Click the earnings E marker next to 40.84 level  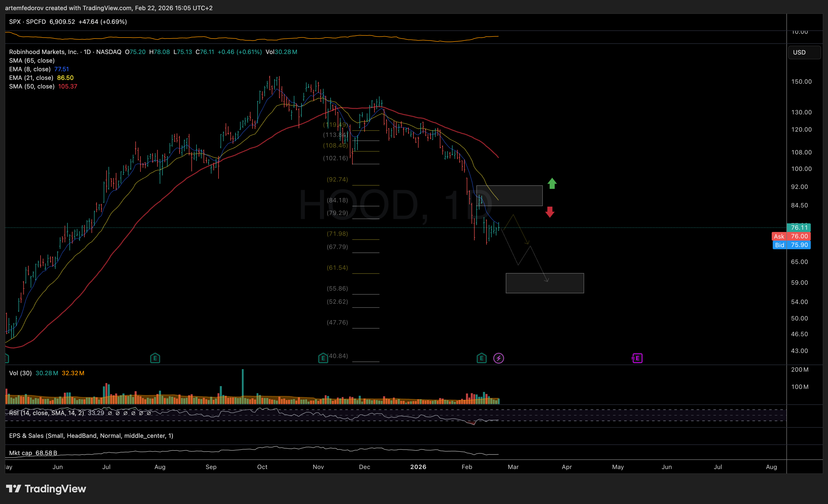[323, 358]
